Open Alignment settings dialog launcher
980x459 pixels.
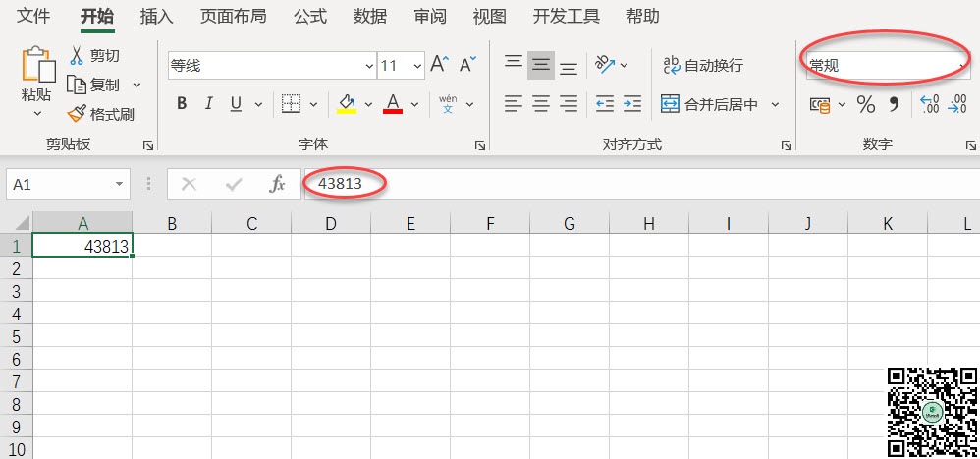coord(787,145)
